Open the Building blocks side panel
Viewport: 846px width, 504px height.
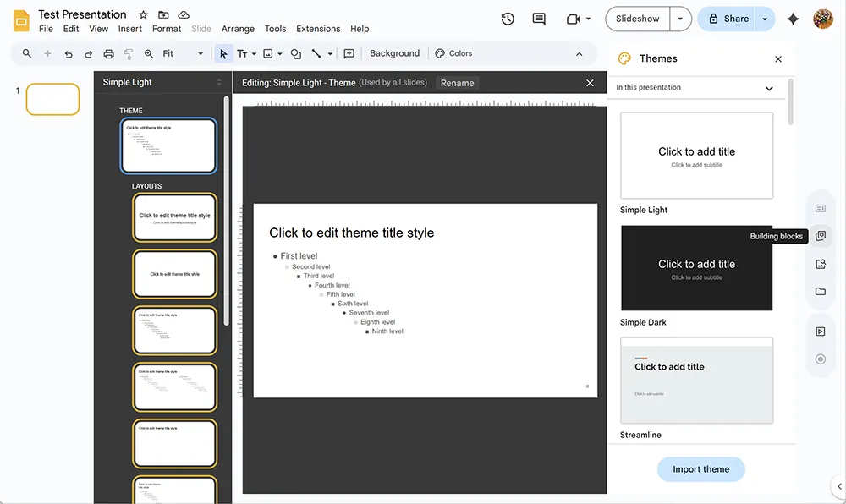(820, 236)
